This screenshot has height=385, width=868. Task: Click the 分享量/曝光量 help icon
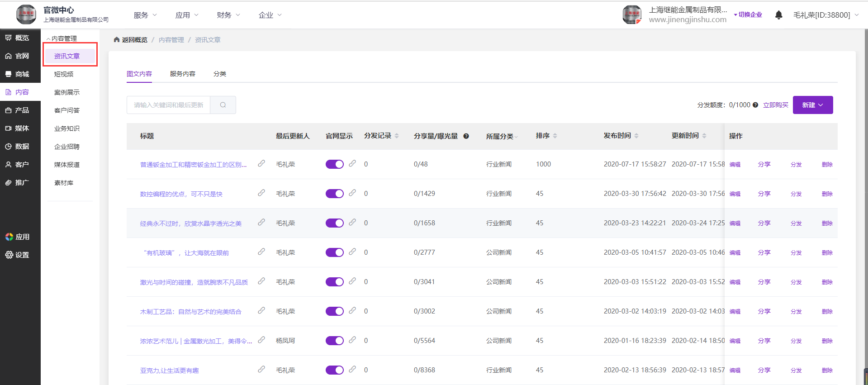click(466, 136)
